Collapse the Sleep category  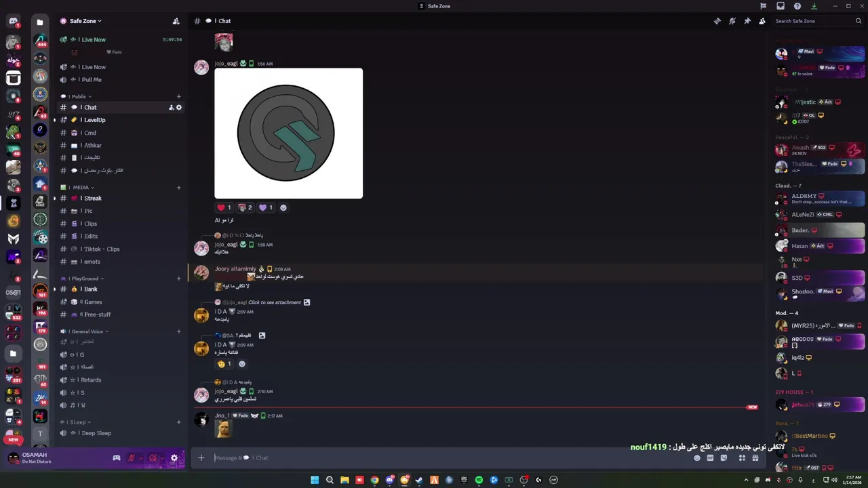(x=75, y=422)
